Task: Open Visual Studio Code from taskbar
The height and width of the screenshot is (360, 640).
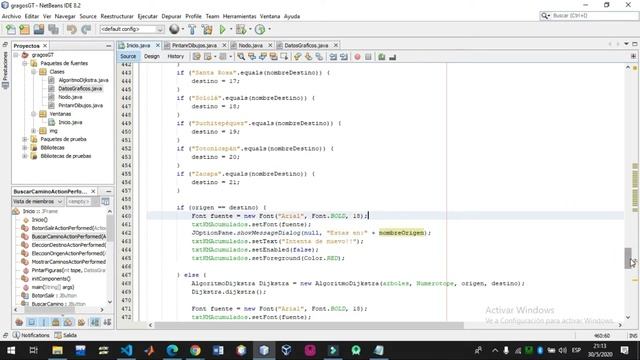Action: pyautogui.click(x=127, y=350)
